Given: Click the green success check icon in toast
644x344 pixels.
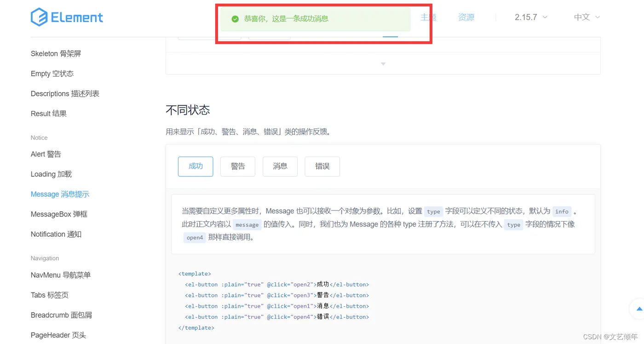Looking at the screenshot, I should [x=235, y=20].
